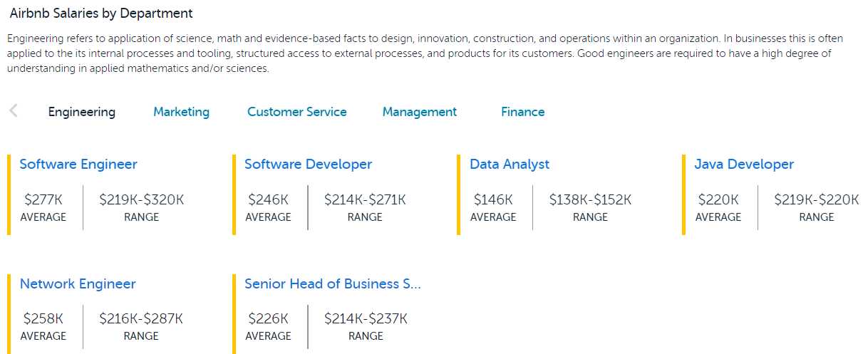Open the Software Developer salary link

coord(308,165)
